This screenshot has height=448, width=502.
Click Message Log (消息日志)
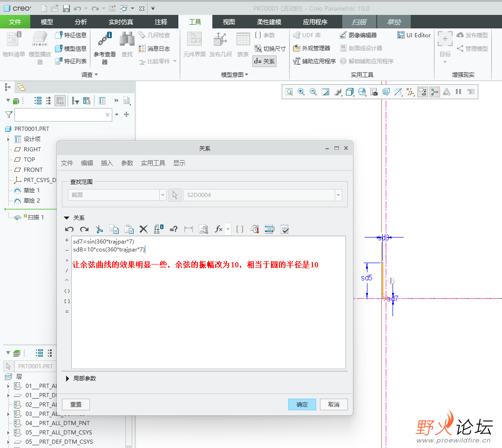point(154,48)
